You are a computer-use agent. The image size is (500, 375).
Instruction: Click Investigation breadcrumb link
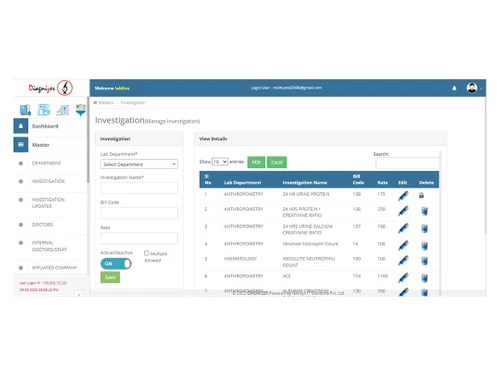133,102
